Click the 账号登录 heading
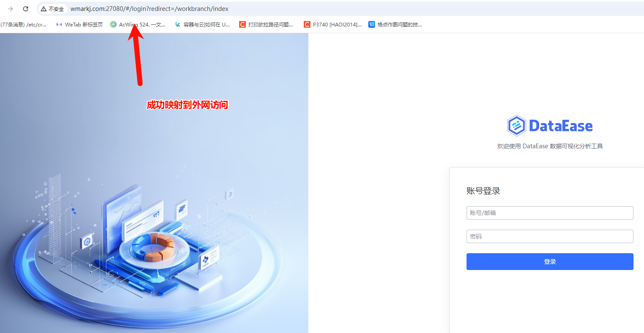The image size is (644, 333). (483, 191)
